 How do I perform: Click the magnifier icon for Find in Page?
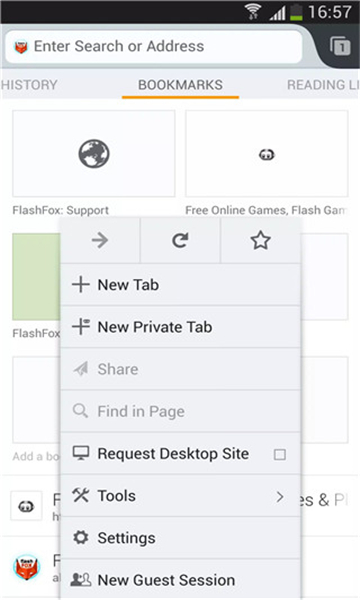click(x=80, y=411)
